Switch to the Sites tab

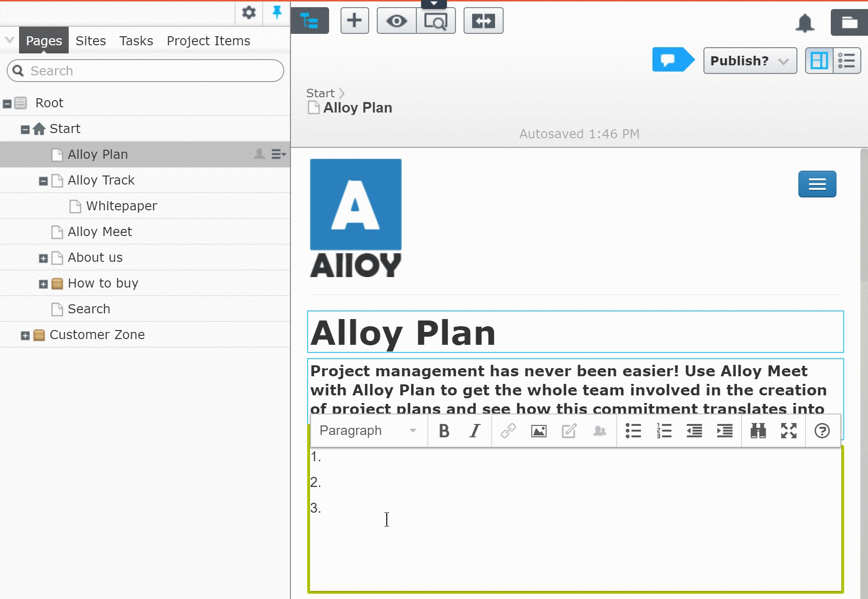click(x=91, y=41)
